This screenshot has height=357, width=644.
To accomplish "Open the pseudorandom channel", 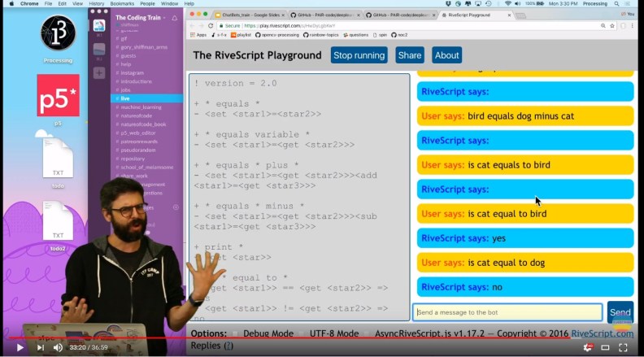I will coord(138,150).
